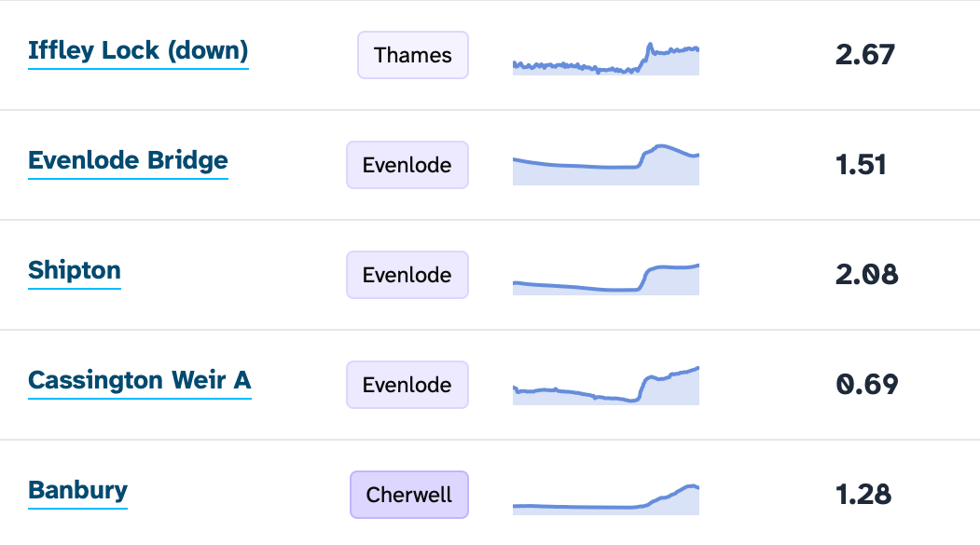The width and height of the screenshot is (980, 545).
Task: Click the Cassington Weir A sparkline chart
Action: pyautogui.click(x=605, y=386)
